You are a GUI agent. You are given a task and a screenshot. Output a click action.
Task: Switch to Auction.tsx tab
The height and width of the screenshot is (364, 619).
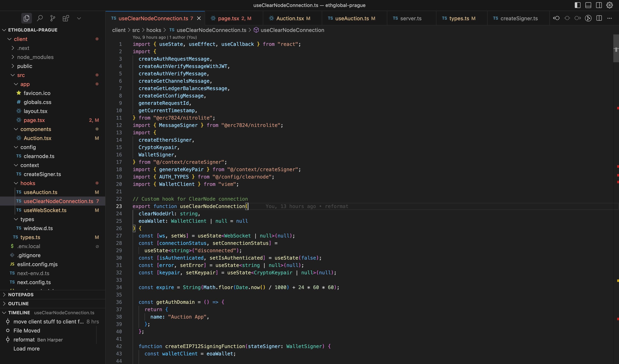click(x=292, y=18)
